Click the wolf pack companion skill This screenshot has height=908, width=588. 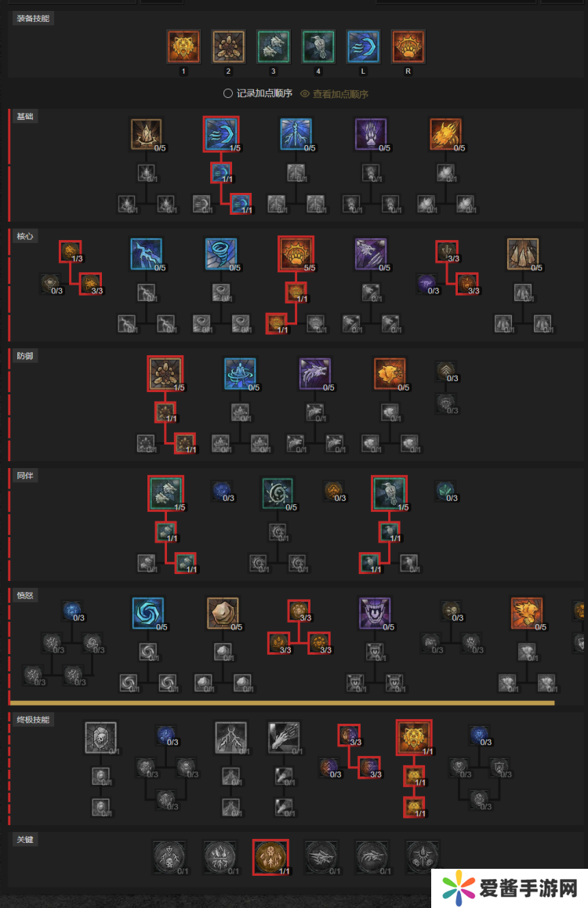tap(165, 493)
